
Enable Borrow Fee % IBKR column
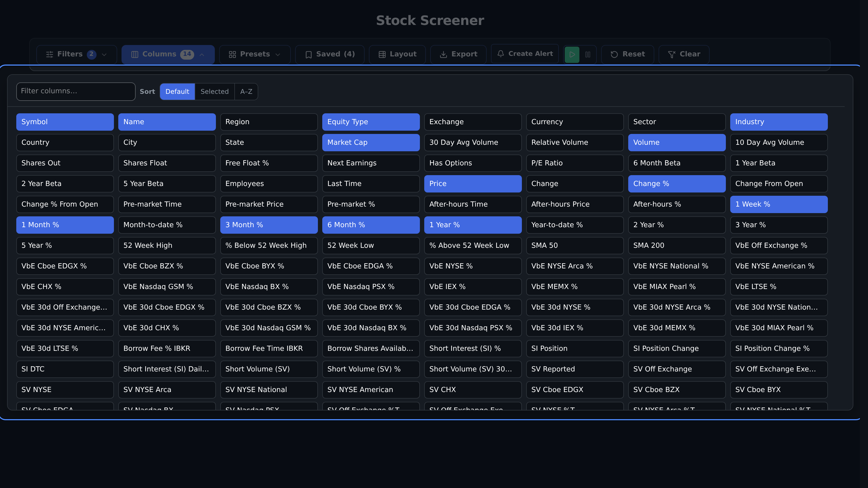pos(167,349)
